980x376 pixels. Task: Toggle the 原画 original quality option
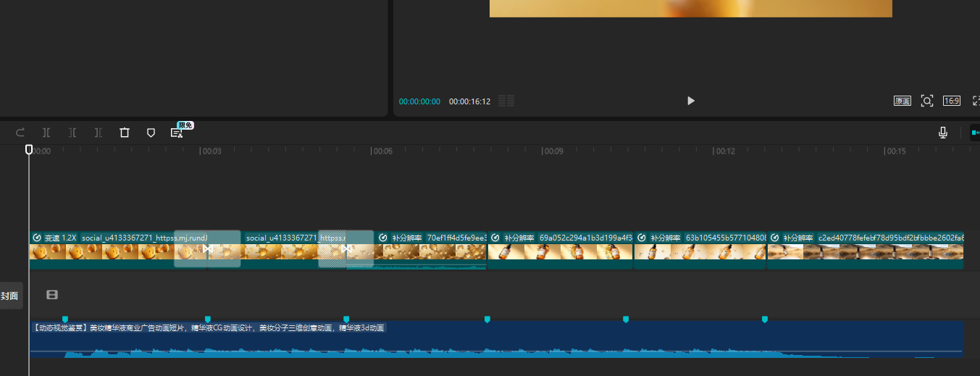902,101
